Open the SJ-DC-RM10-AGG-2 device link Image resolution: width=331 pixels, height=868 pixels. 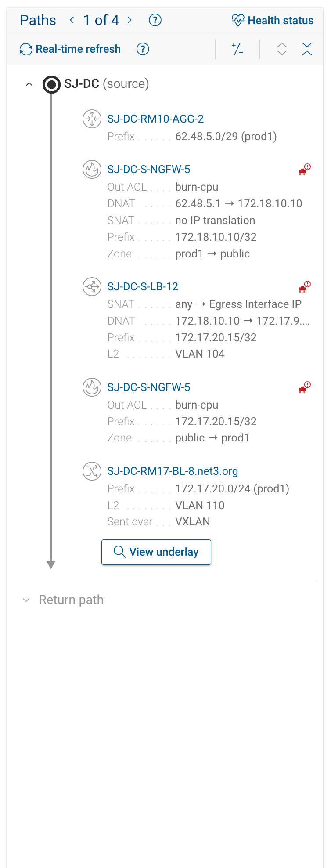tap(155, 119)
